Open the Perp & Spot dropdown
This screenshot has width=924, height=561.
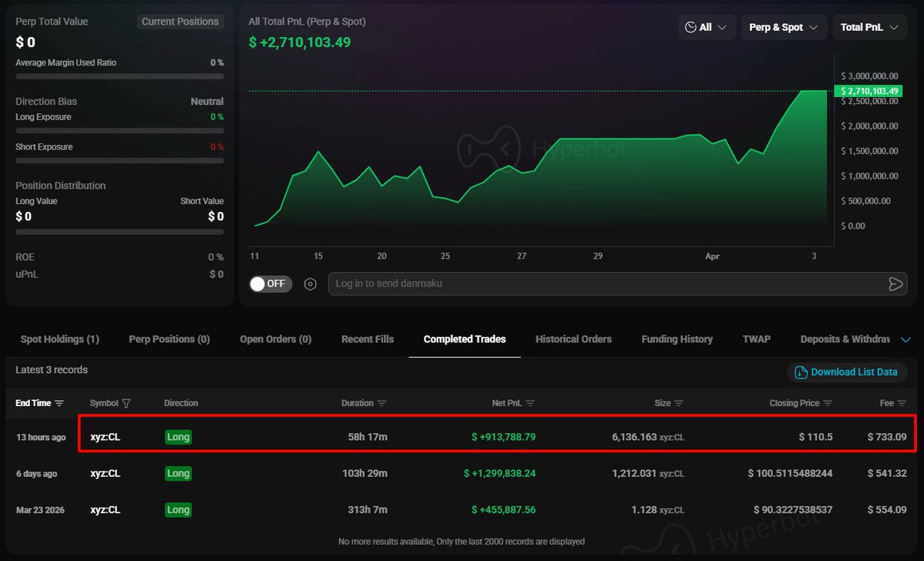pos(783,27)
